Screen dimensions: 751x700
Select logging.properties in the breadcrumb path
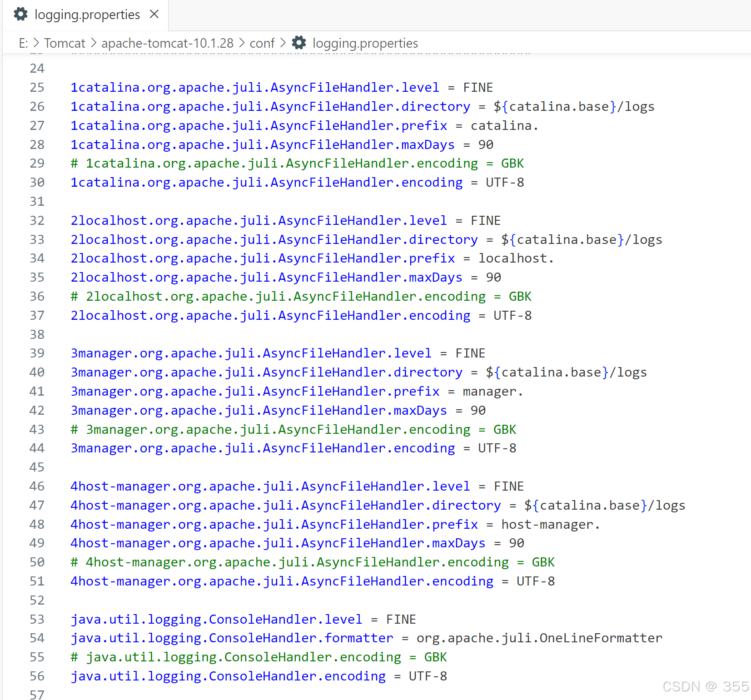pyautogui.click(x=364, y=43)
